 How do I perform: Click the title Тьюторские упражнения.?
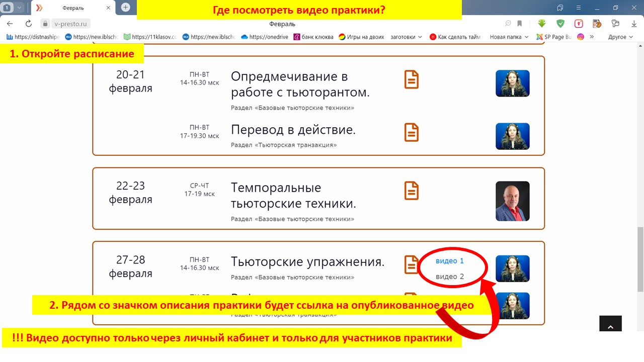click(308, 262)
